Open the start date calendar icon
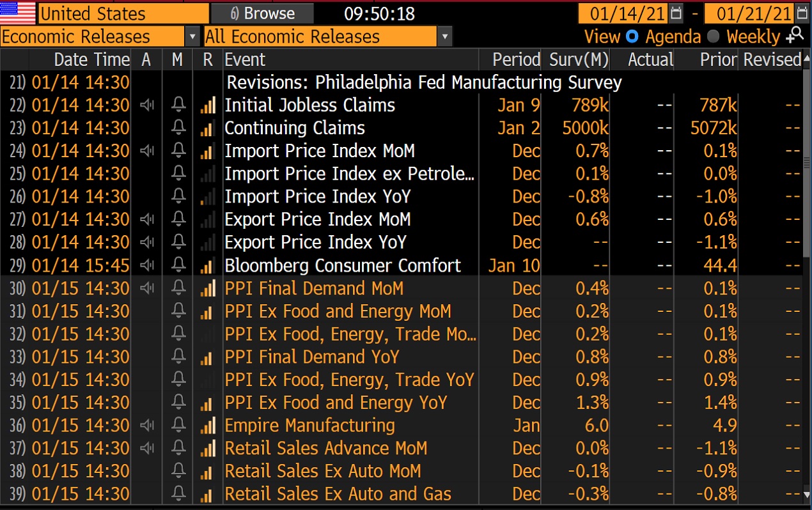This screenshot has width=812, height=510. click(x=676, y=13)
